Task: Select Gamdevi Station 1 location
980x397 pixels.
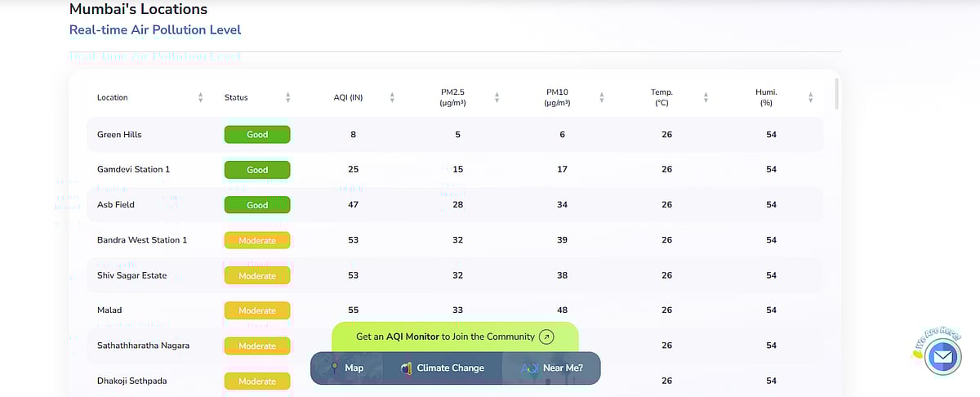Action: (x=133, y=169)
